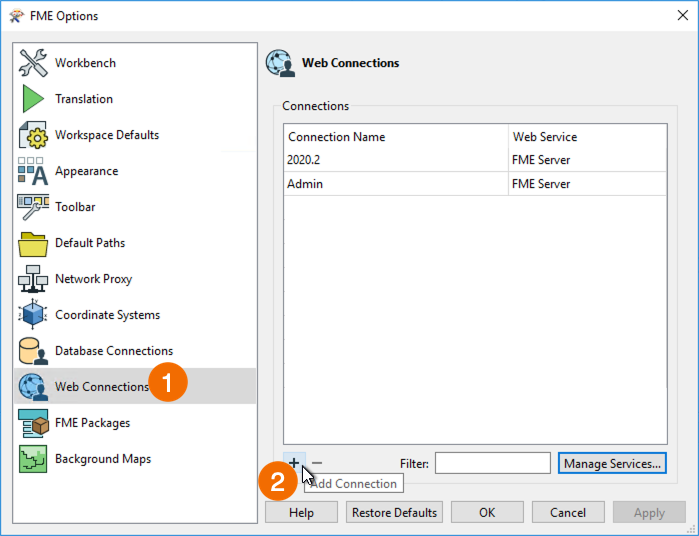Switch to Background Maps settings
Viewport: 699px width, 536px height.
click(102, 459)
